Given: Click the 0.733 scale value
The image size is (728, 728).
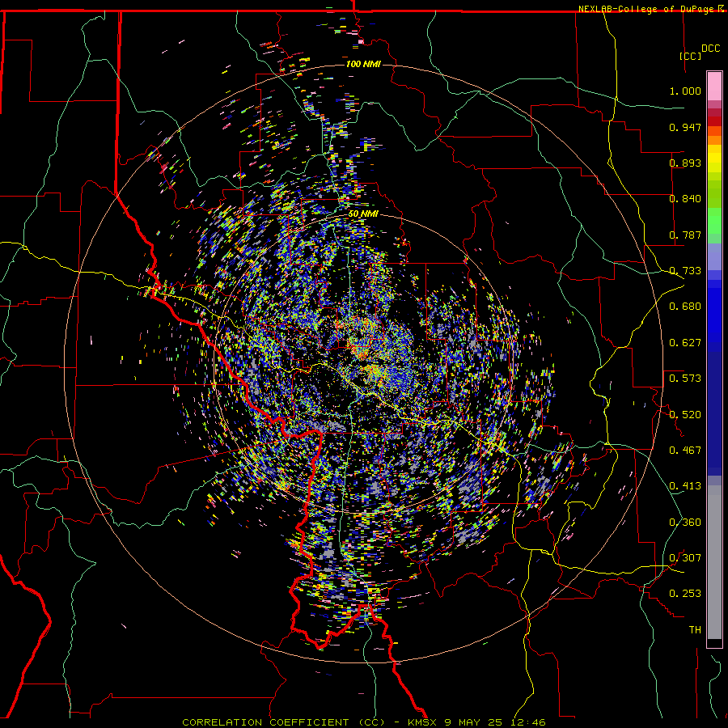Looking at the screenshot, I should tap(685, 271).
